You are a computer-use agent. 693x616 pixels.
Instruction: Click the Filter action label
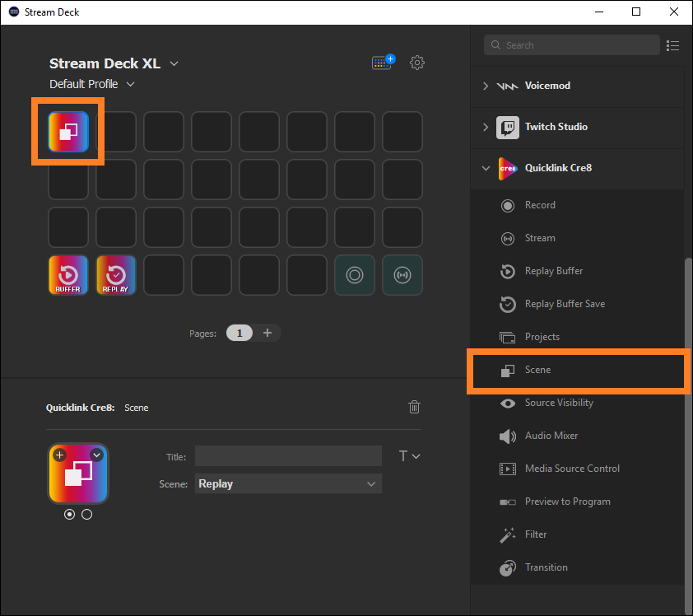click(536, 534)
